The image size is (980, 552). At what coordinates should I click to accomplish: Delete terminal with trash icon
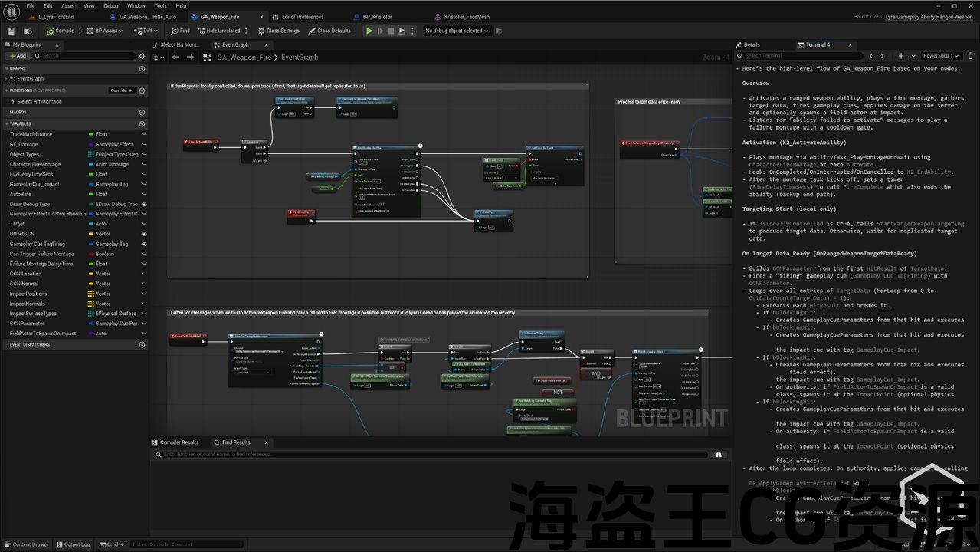(971, 56)
